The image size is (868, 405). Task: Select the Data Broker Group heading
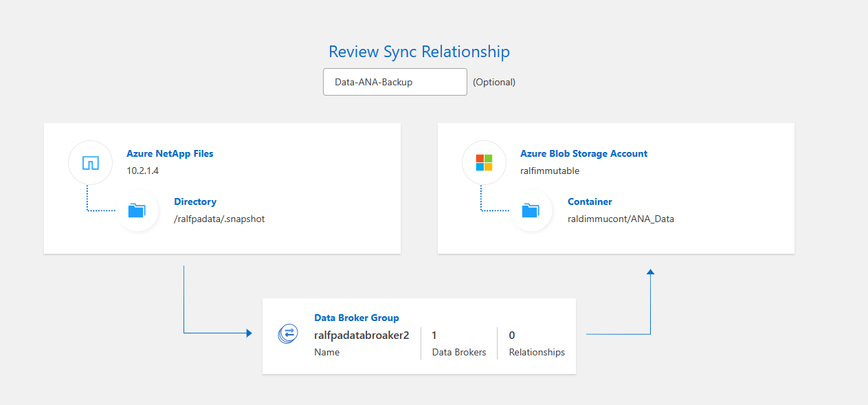[x=357, y=317]
